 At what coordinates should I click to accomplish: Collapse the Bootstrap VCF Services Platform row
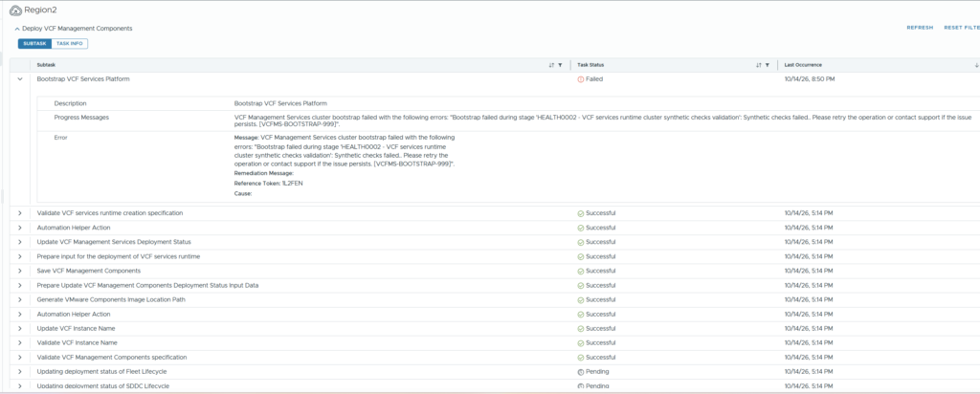(20, 79)
